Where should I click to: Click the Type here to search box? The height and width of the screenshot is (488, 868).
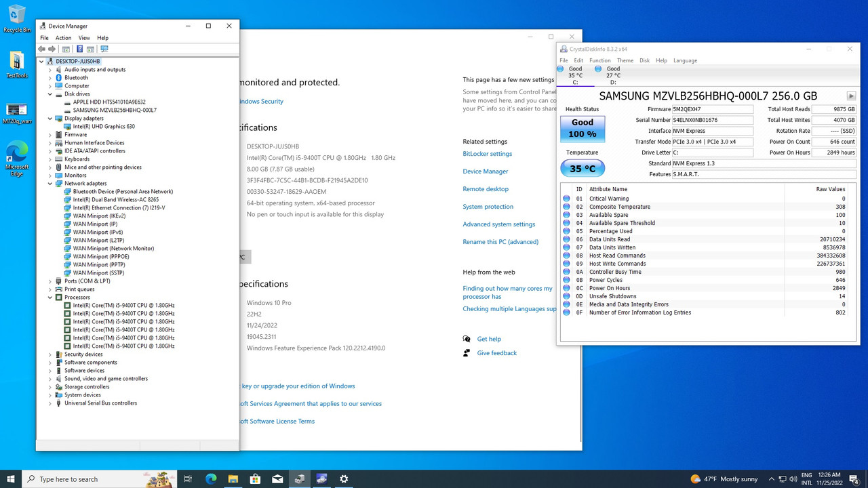point(100,479)
